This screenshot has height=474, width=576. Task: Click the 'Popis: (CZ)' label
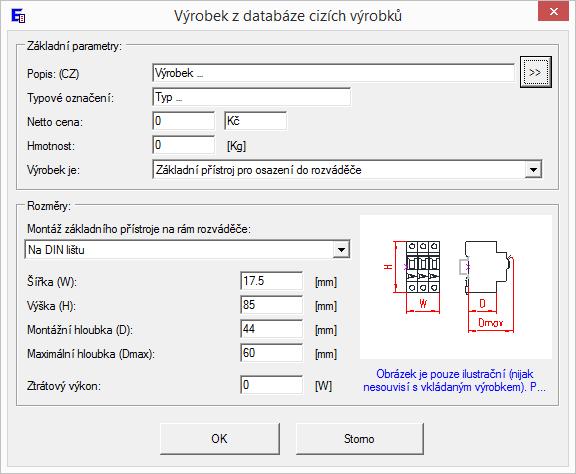pyautogui.click(x=53, y=74)
